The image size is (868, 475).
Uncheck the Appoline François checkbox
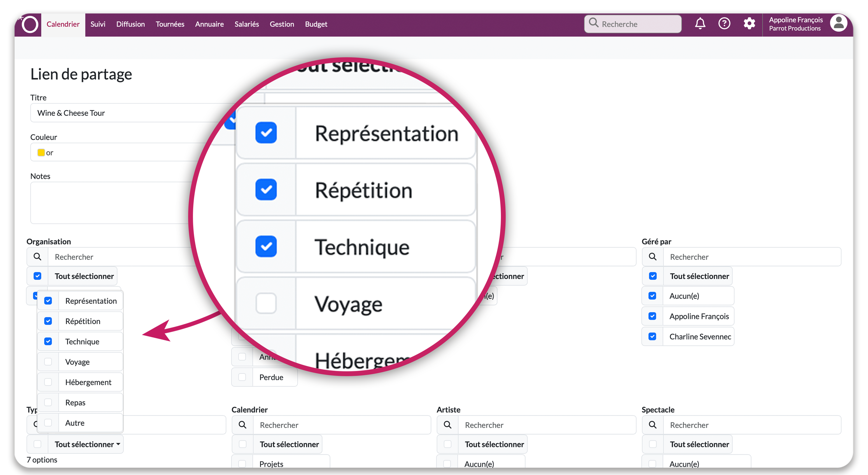(x=652, y=316)
